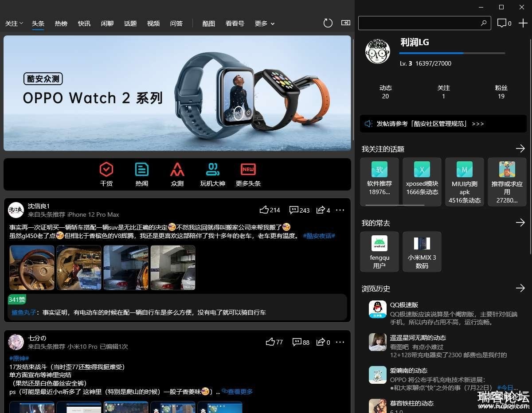Switch to the 酷图 tab
Viewport: 532px width, 413px height.
coord(209,23)
